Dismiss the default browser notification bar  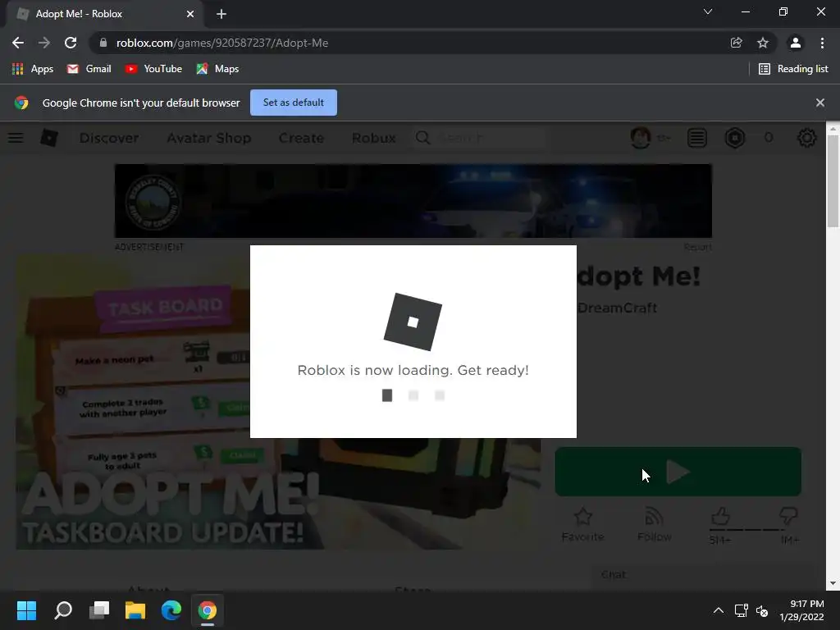tap(820, 103)
